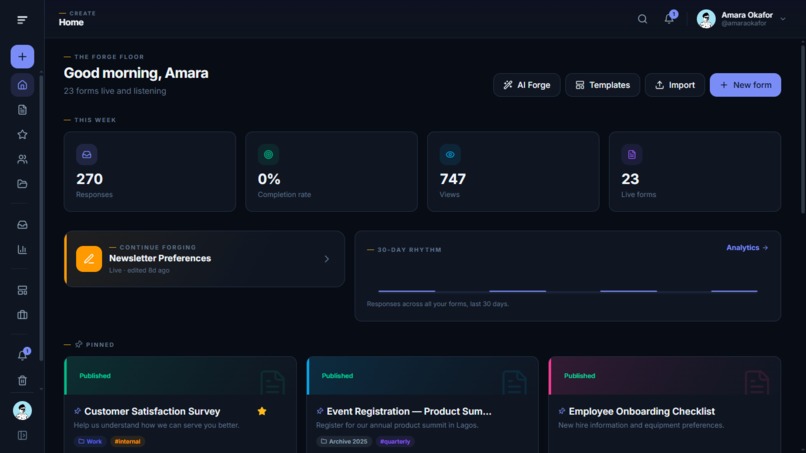Create a New form
Screen dimensions: 806x453
[x=745, y=85]
